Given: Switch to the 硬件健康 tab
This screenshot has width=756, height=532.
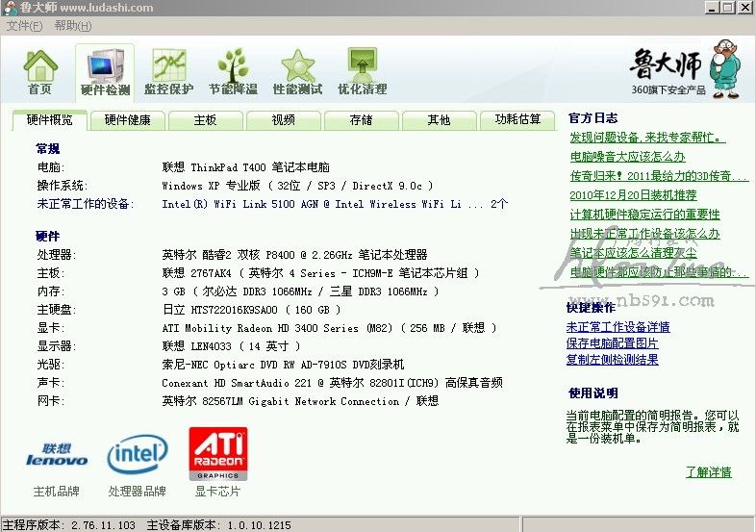Looking at the screenshot, I should [x=128, y=120].
